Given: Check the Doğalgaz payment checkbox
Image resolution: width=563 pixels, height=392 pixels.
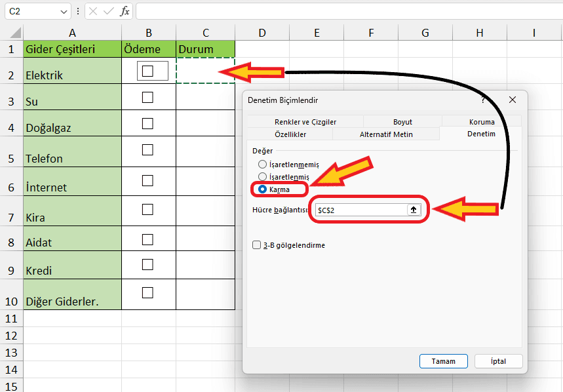Looking at the screenshot, I should tap(147, 123).
